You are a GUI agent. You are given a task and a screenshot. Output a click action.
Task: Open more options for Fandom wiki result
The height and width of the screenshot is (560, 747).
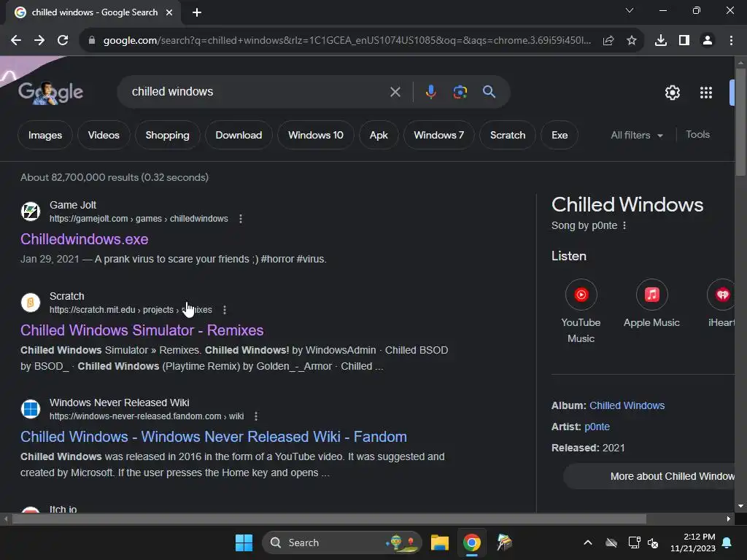[256, 416]
